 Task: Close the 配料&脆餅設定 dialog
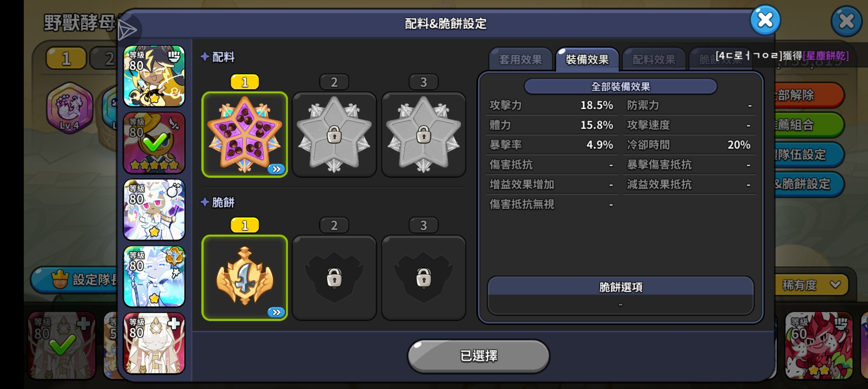tap(765, 20)
